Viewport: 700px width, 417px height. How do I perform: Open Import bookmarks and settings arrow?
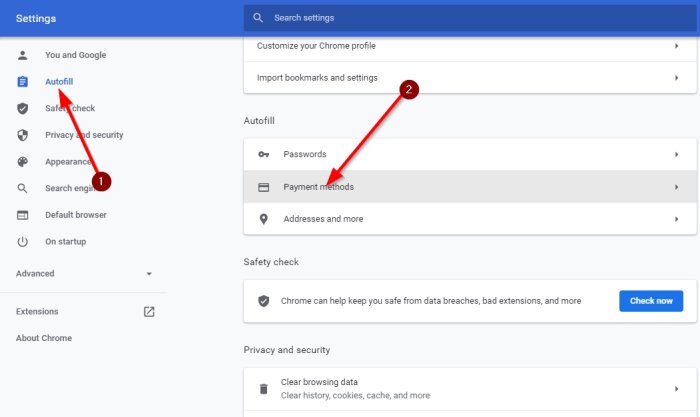pyautogui.click(x=676, y=78)
